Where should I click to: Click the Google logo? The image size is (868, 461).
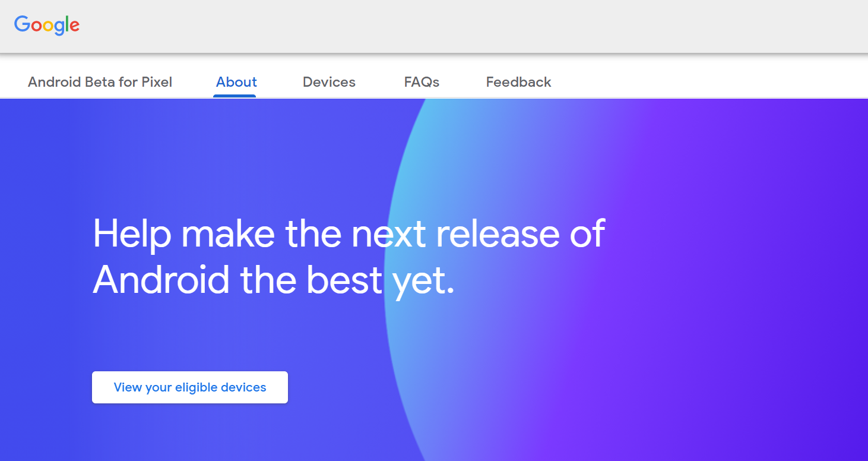(47, 25)
